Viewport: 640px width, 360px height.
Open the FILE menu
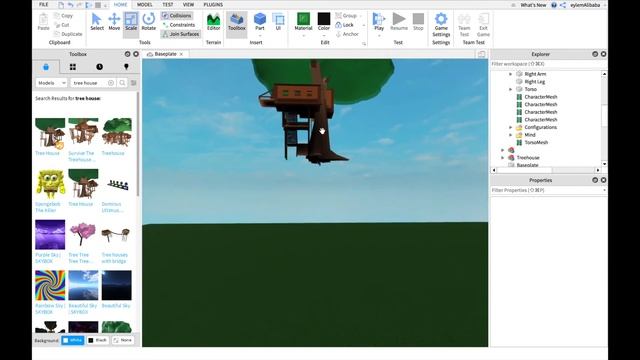44,4
